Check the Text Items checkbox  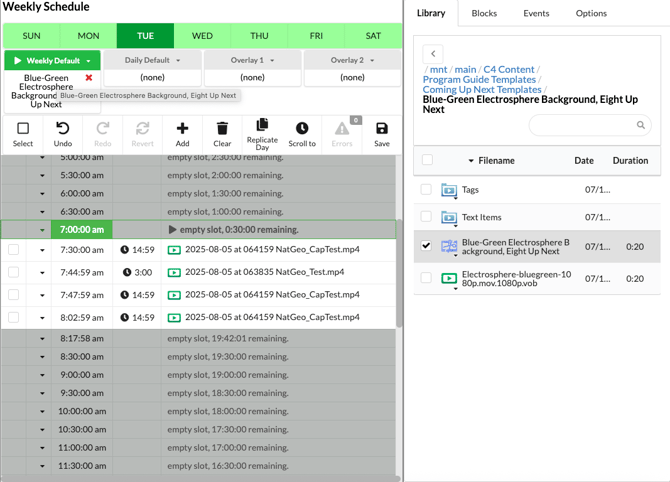(426, 217)
